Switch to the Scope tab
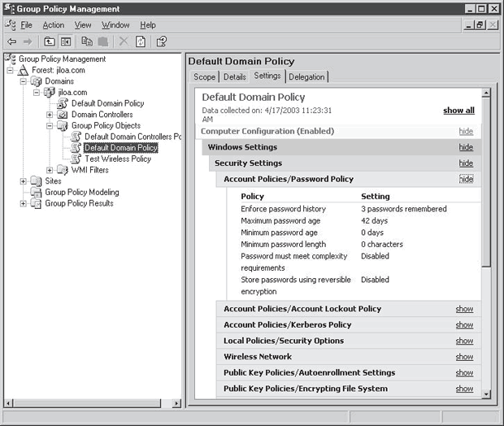 pyautogui.click(x=204, y=77)
